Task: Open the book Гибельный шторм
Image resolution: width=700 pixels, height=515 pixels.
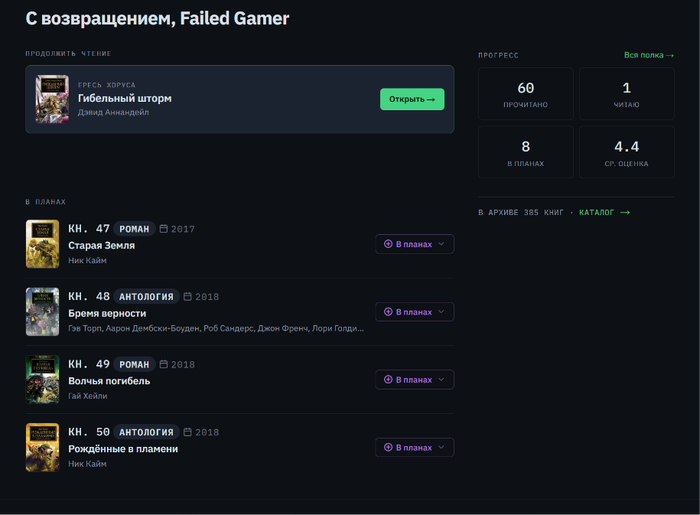Action: [412, 99]
